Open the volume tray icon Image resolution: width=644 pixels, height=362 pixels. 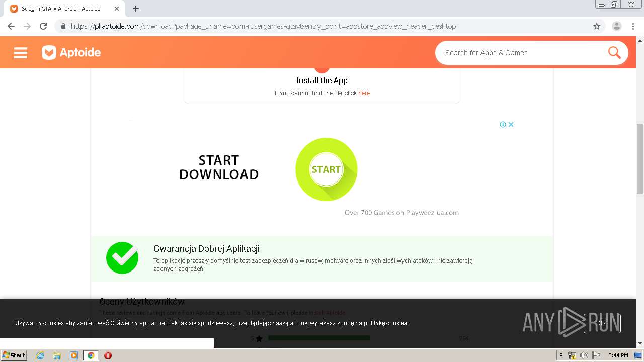(584, 355)
